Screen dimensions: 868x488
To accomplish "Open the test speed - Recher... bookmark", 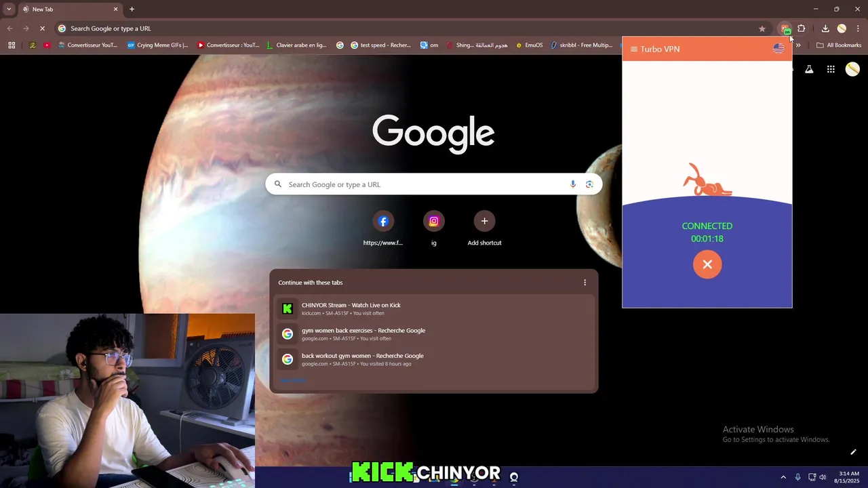I will (x=381, y=45).
